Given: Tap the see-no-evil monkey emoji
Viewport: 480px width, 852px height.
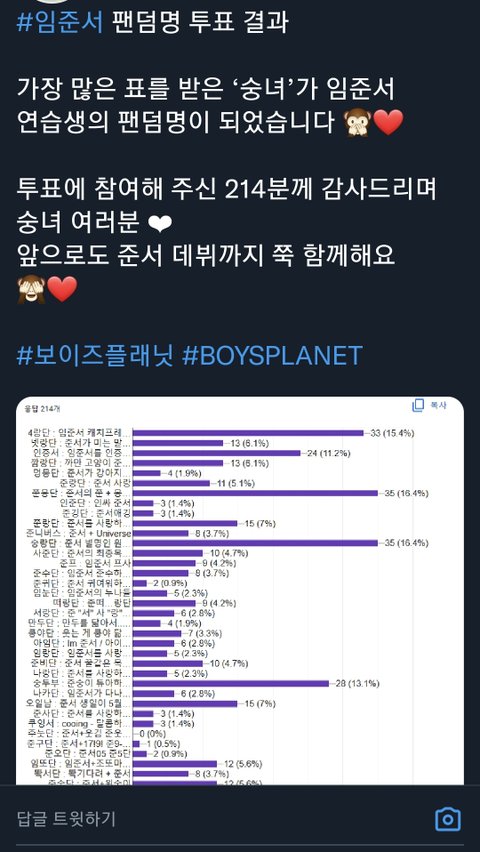Looking at the screenshot, I should pyautogui.click(x=32, y=290).
